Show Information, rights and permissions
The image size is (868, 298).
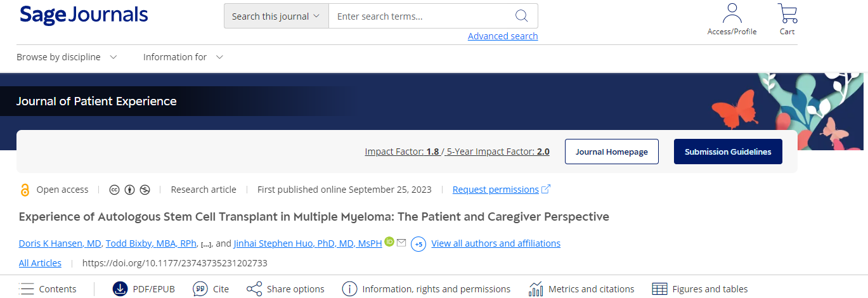coord(426,289)
